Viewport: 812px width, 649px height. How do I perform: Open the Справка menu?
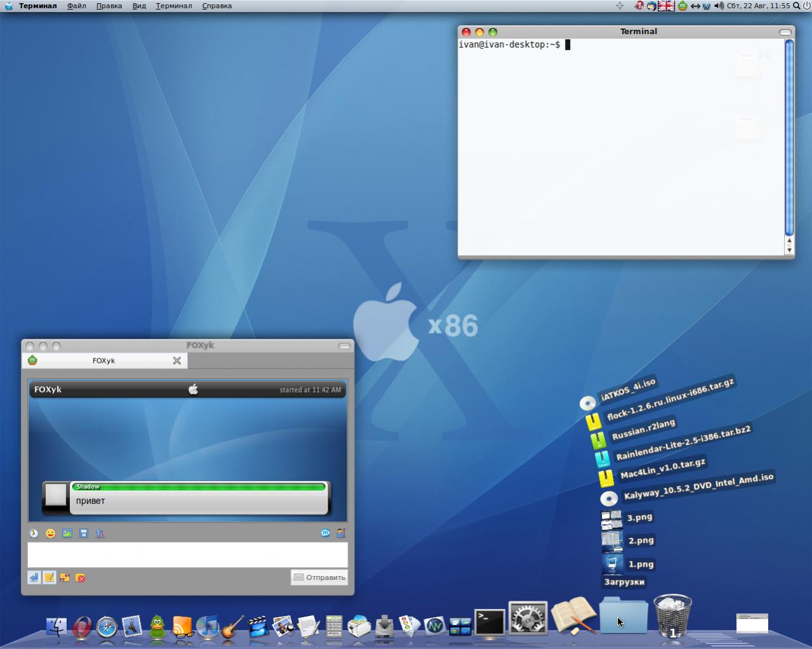[216, 6]
